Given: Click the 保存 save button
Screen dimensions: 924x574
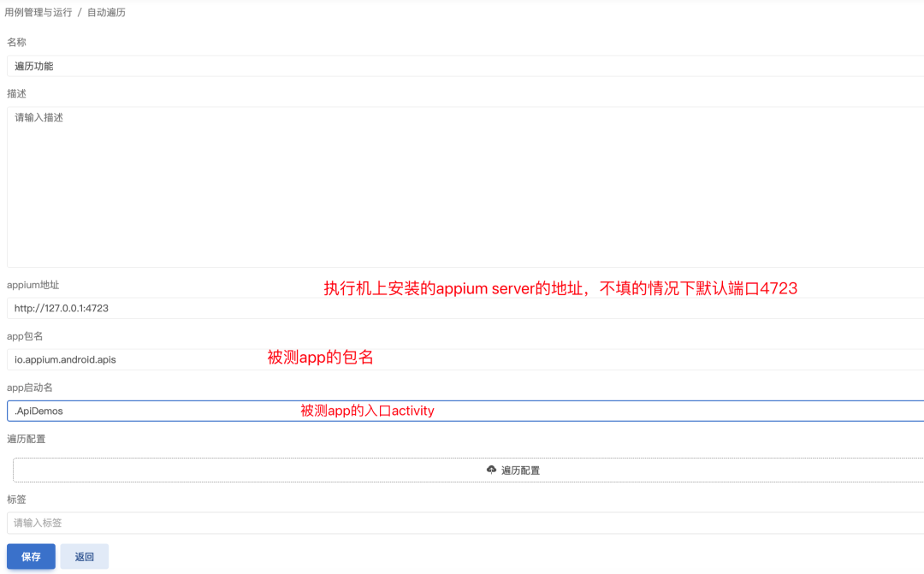Looking at the screenshot, I should click(32, 556).
